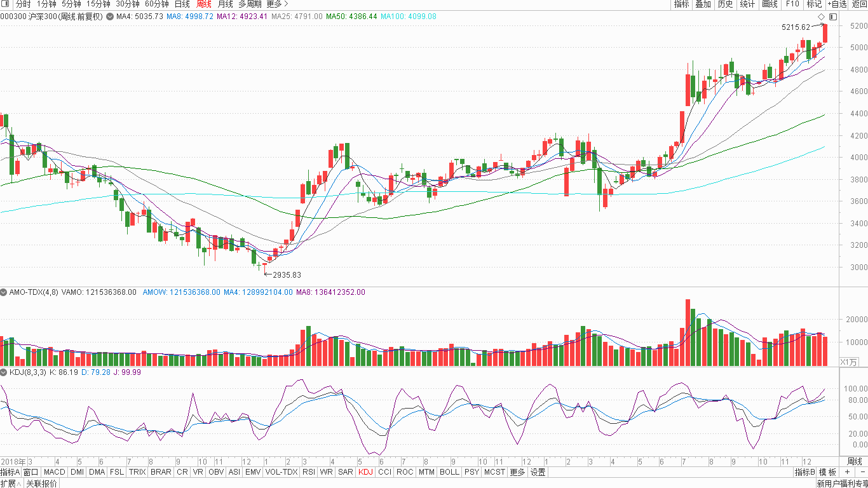Switch indicator to DMA
868x488 pixels.
tap(97, 472)
